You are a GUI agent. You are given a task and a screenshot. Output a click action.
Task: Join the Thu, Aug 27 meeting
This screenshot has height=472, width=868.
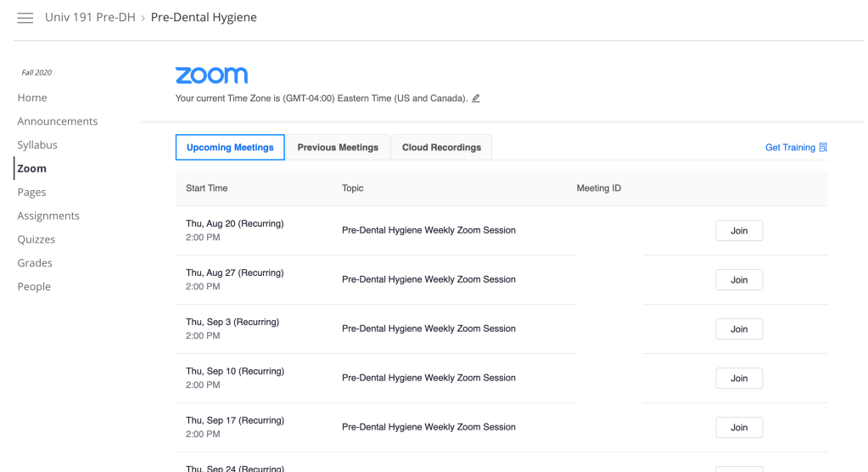point(739,280)
